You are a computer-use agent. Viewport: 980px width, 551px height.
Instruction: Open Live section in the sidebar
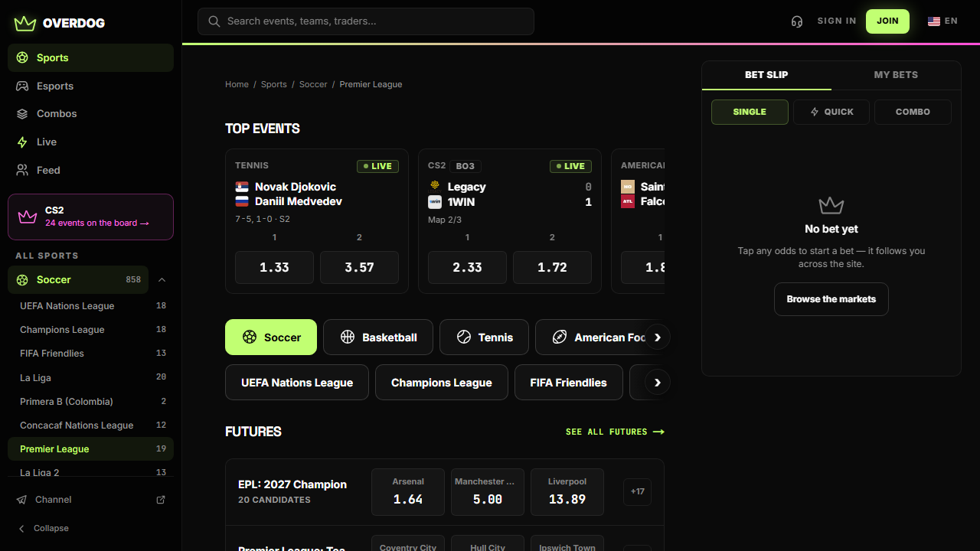[90, 142]
